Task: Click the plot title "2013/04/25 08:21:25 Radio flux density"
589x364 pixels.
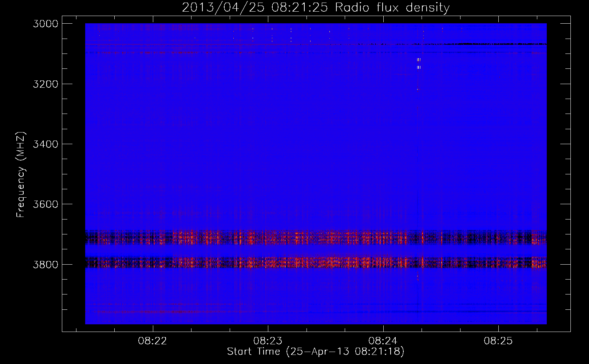Action: (x=316, y=8)
